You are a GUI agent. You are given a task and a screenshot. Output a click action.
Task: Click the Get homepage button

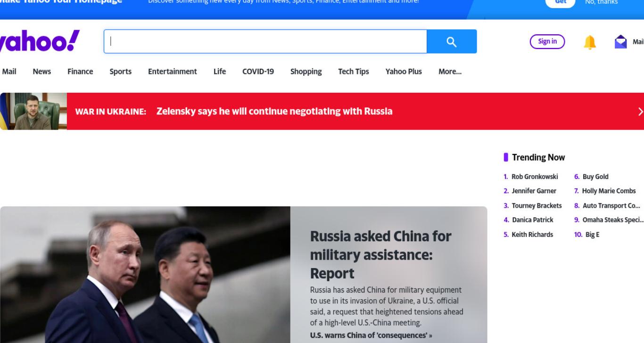561,2
